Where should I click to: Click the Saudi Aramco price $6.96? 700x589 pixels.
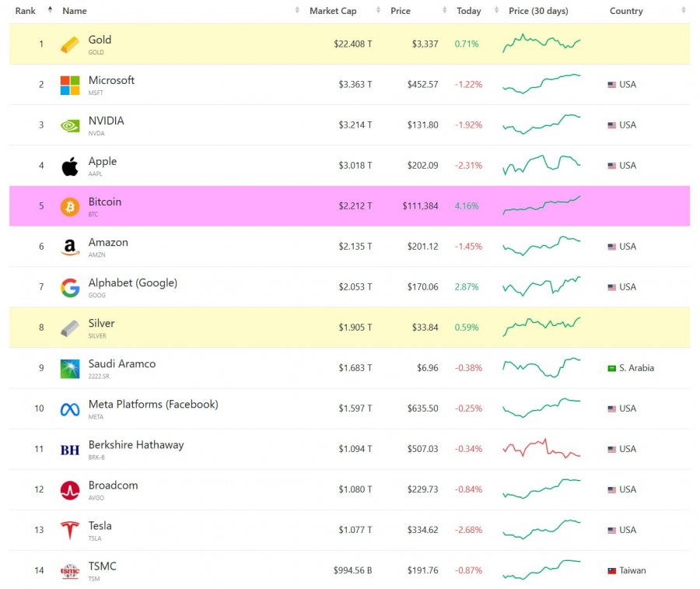[x=427, y=368]
